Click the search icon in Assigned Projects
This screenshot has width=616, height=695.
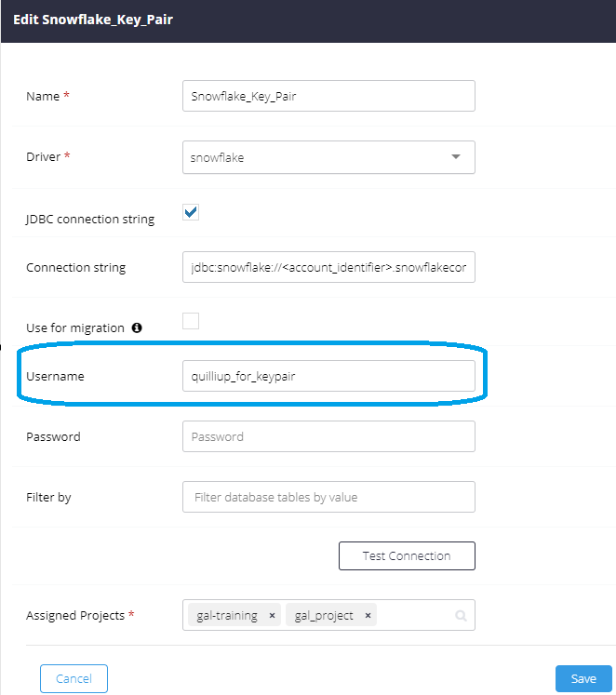coord(461,615)
